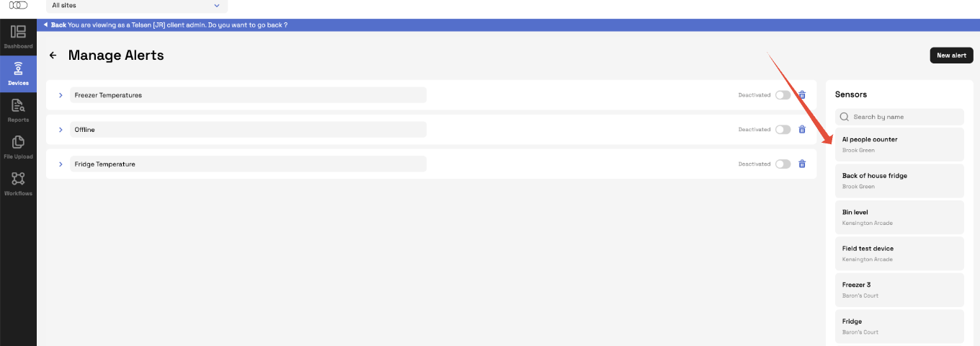980x346 pixels.
Task: Select the Devices sidebar icon
Action: click(18, 74)
